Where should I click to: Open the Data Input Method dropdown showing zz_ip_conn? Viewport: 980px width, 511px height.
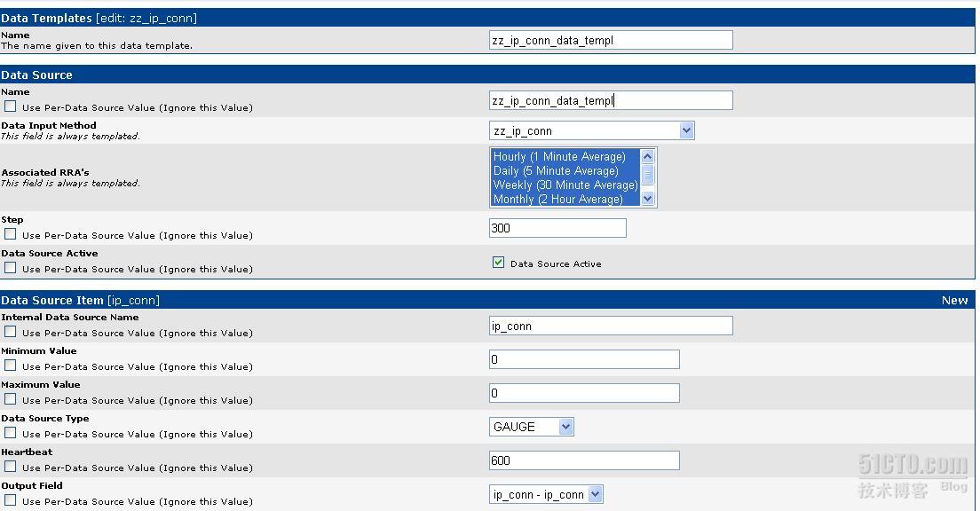[x=591, y=130]
